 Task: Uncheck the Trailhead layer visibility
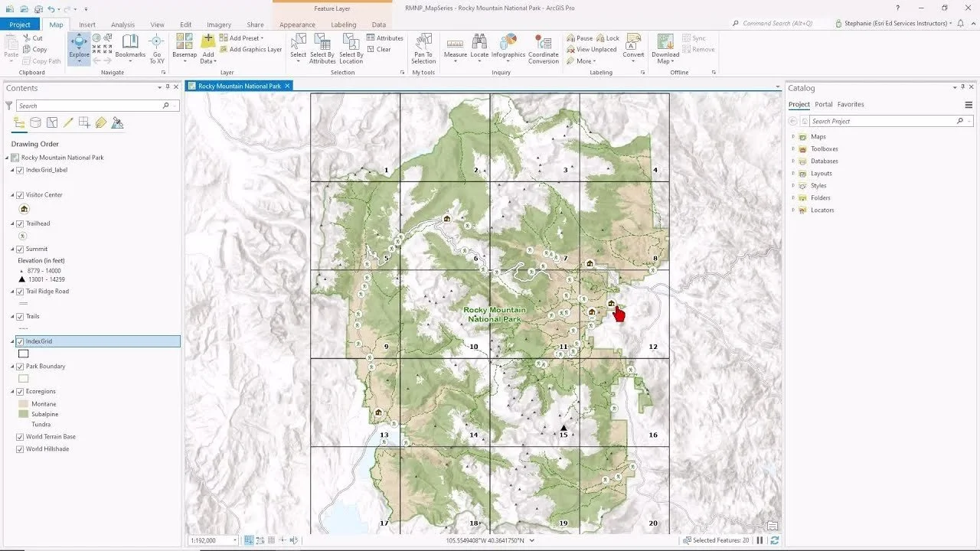click(21, 223)
